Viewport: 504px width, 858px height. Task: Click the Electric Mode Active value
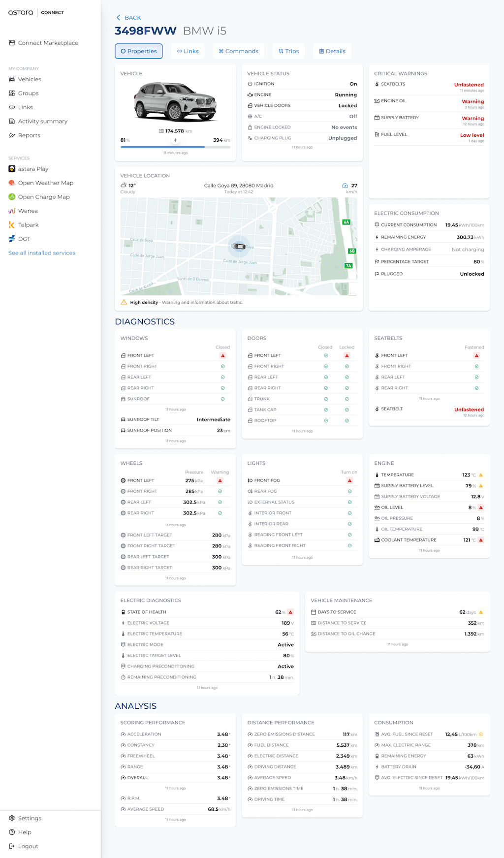pyautogui.click(x=285, y=645)
